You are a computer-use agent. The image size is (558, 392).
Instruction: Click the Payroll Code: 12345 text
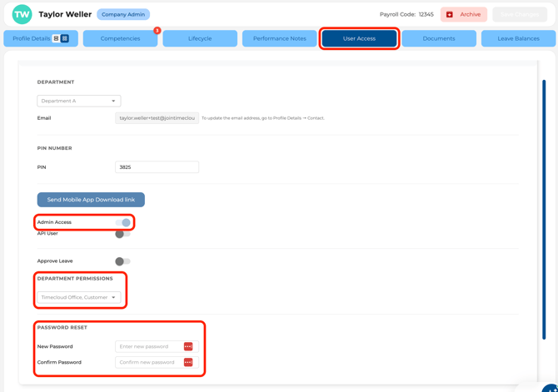tap(406, 14)
